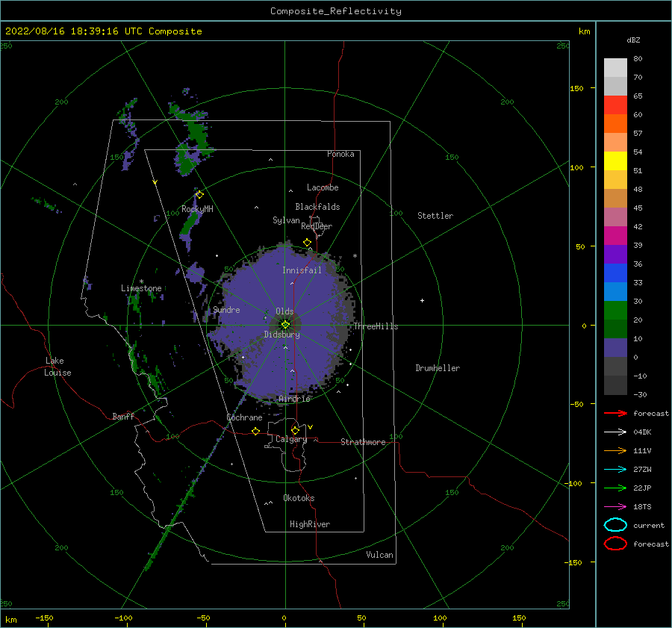Viewport: 672px width, 628px height.
Task: Click the green 22JP arrow in legend
Action: pos(615,488)
